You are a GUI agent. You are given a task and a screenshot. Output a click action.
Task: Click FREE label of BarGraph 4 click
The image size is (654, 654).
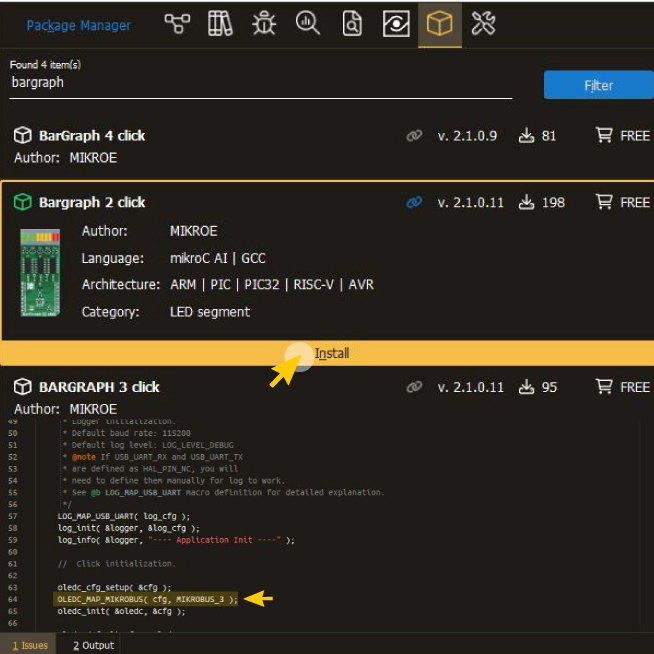click(x=635, y=136)
